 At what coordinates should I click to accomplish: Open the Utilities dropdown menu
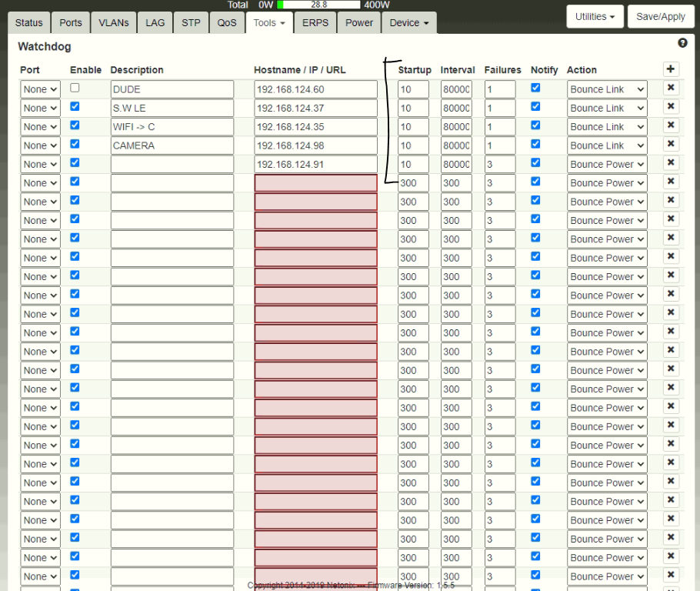595,17
